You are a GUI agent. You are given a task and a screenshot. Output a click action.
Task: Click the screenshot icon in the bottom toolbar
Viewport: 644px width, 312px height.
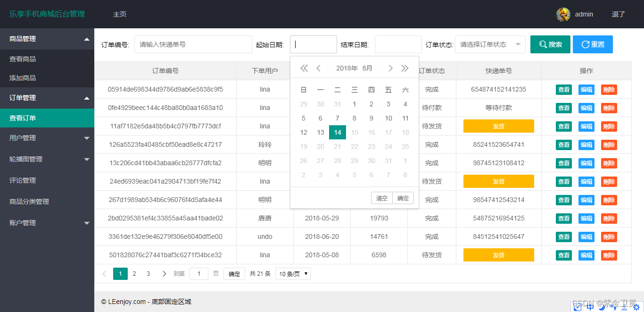578,307
